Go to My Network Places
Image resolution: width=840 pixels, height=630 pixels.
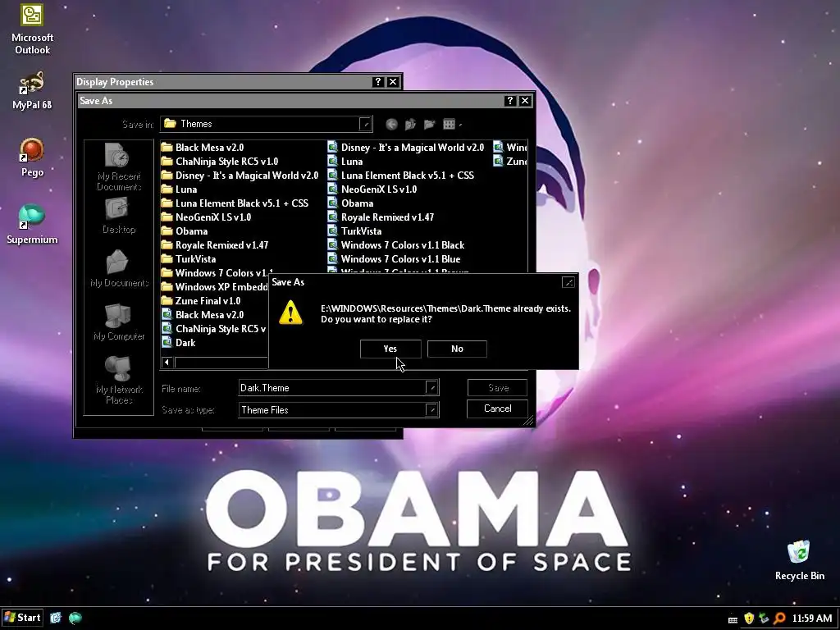click(119, 381)
